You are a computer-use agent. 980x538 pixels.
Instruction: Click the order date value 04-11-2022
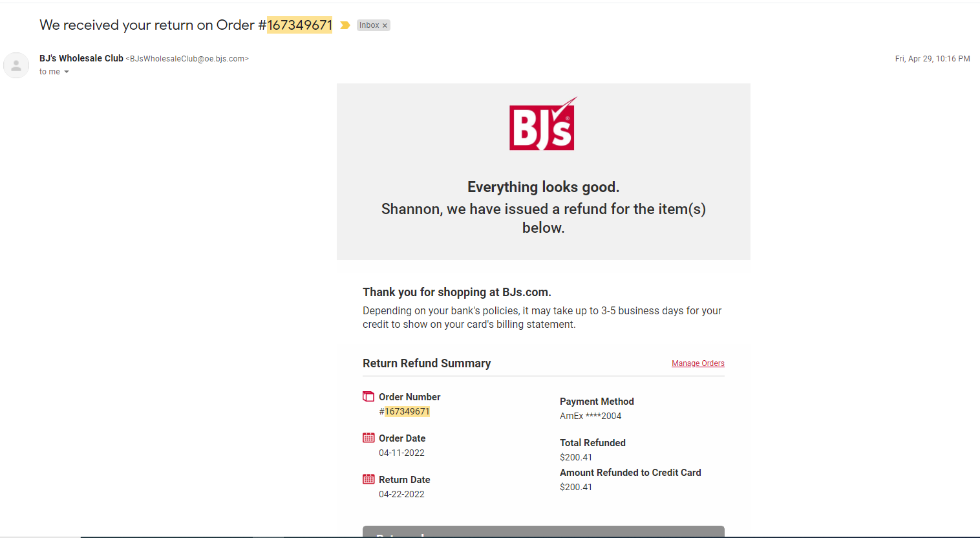click(x=401, y=453)
